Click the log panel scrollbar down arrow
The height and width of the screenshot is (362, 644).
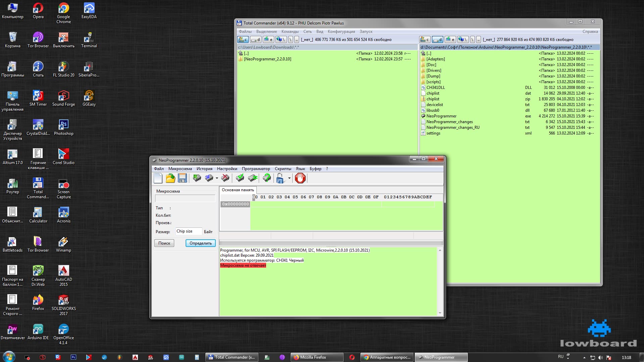[440, 313]
